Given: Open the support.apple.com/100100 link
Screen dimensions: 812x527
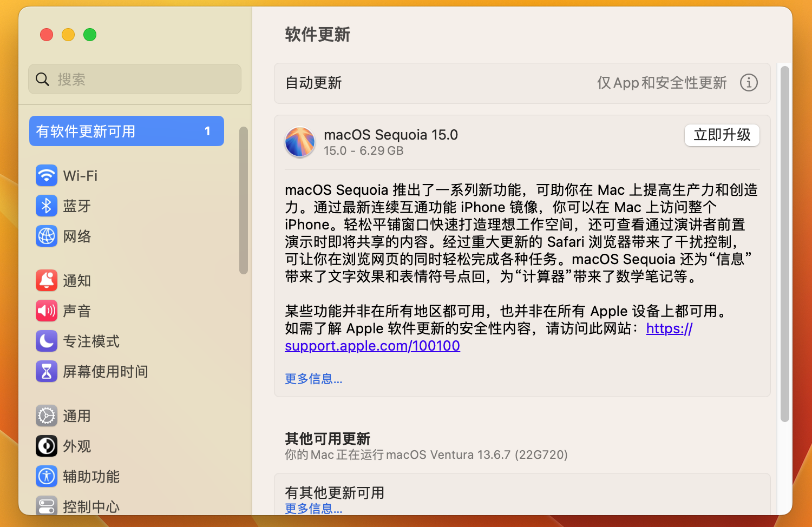Looking at the screenshot, I should tap(372, 346).
